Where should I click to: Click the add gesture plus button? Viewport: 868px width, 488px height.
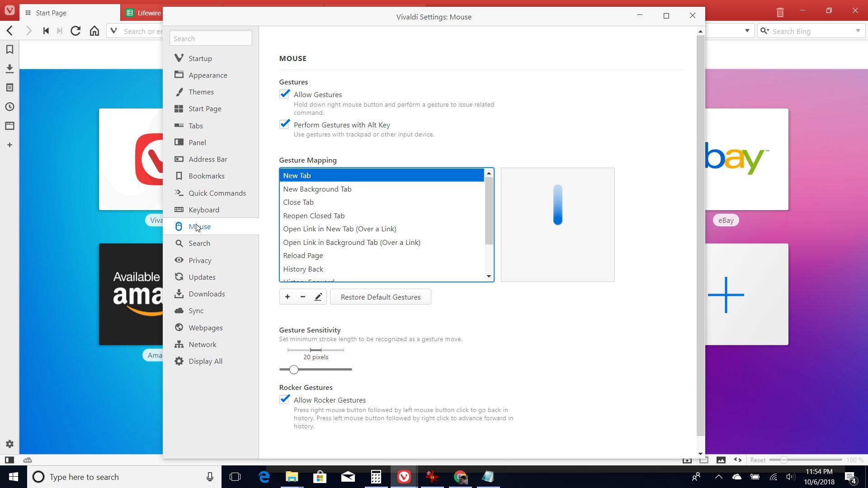coord(288,297)
